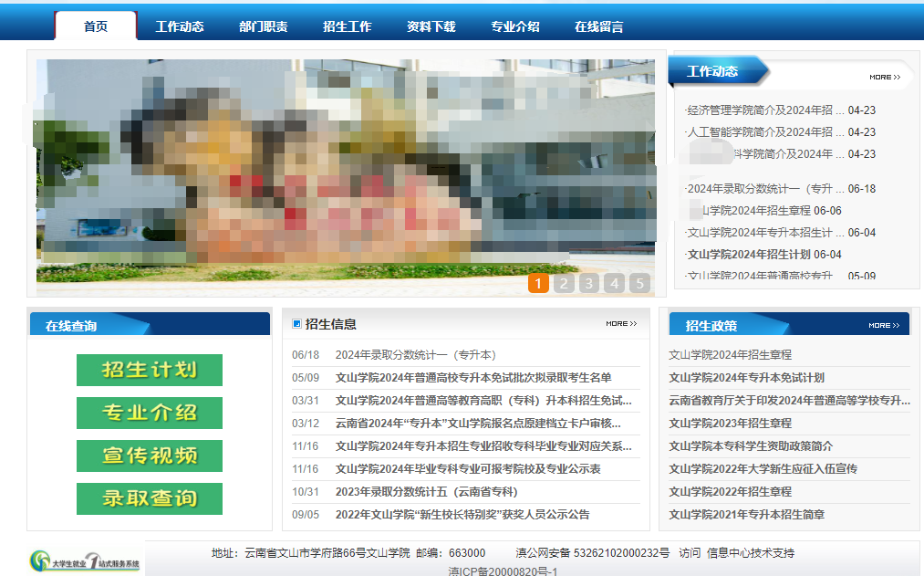Image resolution: width=924 pixels, height=576 pixels.
Task: Click the green 录取查询 button
Action: (x=150, y=498)
